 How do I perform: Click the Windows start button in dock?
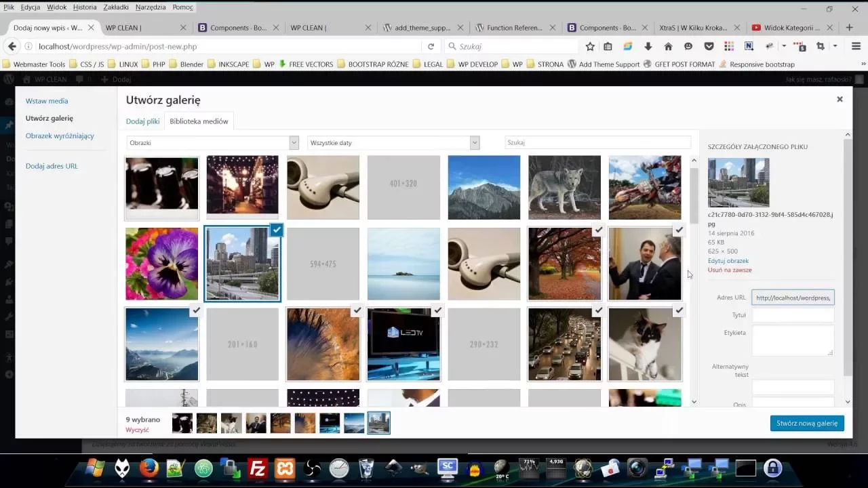[95, 468]
